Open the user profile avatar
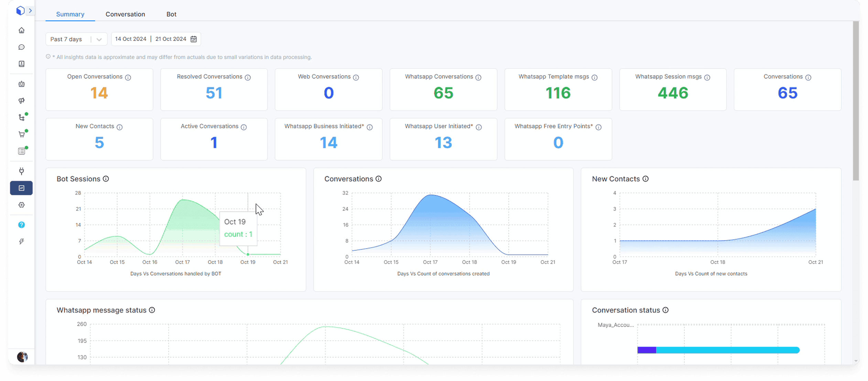Viewport: 868px width, 381px height. [x=22, y=357]
